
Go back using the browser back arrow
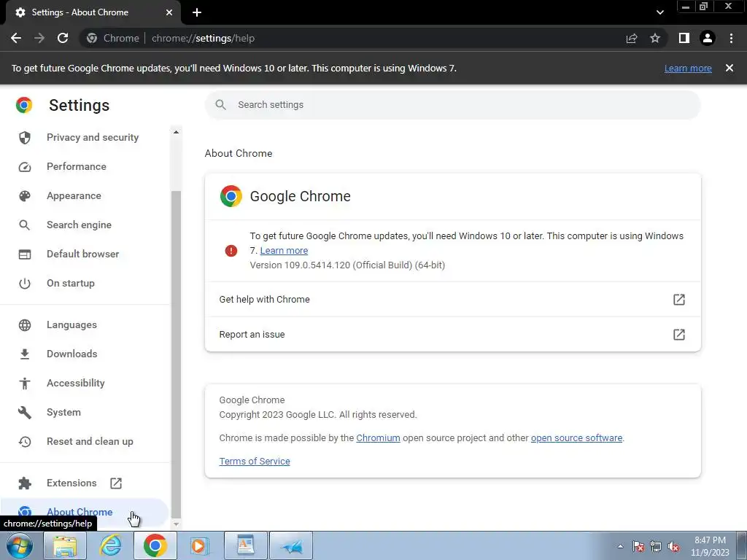16,38
